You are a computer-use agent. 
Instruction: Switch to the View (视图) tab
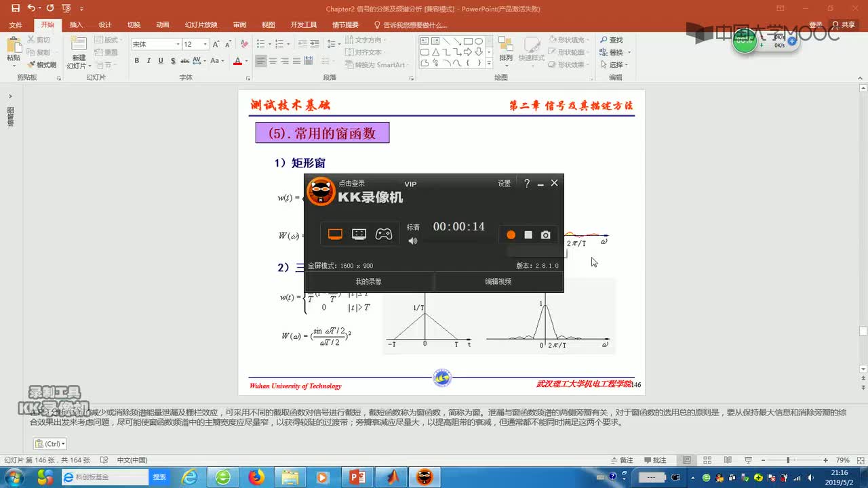click(269, 25)
